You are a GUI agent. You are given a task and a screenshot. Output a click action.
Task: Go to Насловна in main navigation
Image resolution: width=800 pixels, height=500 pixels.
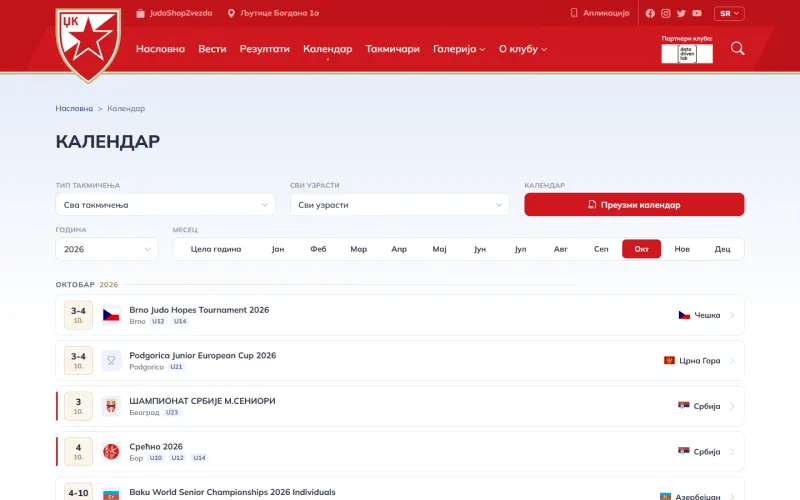[160, 49]
